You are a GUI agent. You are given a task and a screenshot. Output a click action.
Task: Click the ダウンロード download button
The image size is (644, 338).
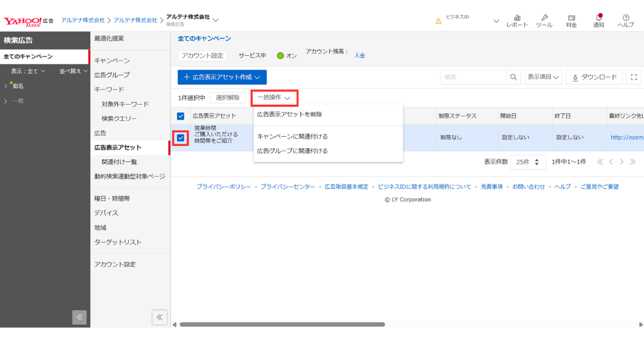pos(594,77)
